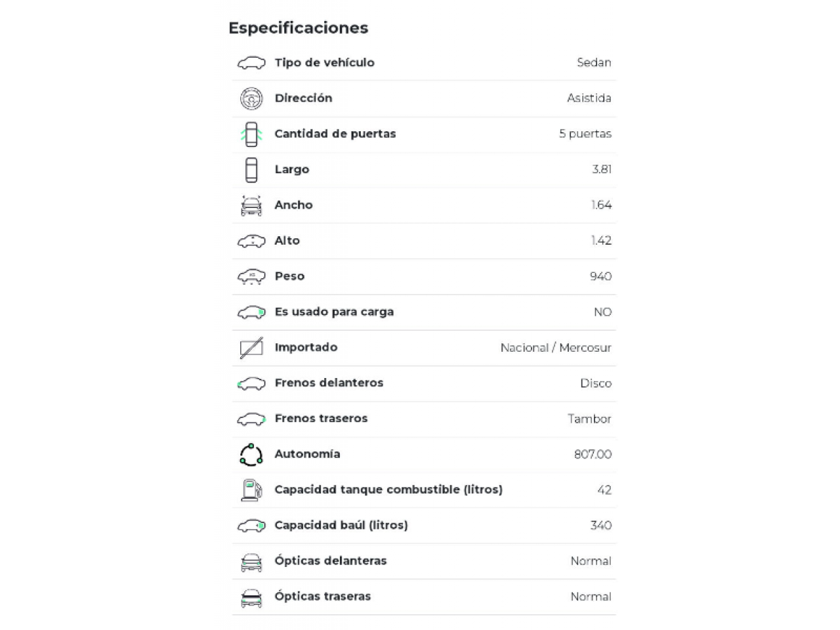Click the Ópticas traseras label
The image size is (840, 630).
(x=322, y=597)
